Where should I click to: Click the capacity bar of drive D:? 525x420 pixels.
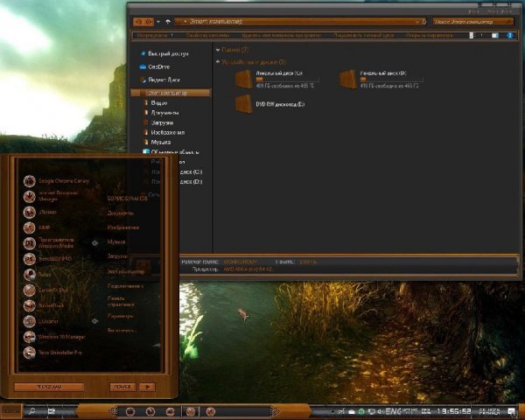tap(392, 80)
